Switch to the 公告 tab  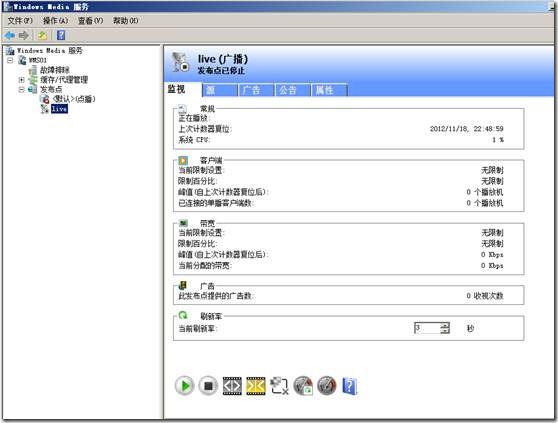(293, 90)
